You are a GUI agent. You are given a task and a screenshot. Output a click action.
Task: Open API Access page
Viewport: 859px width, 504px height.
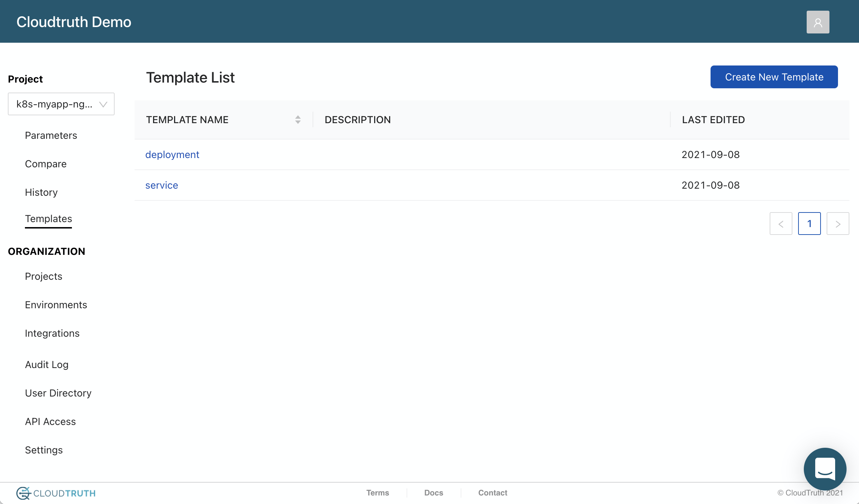click(50, 421)
